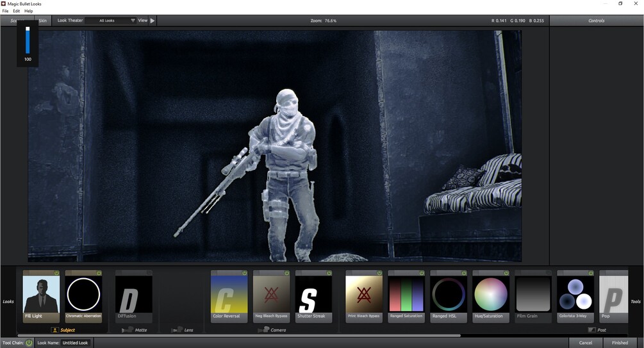Click the Camera section label
This screenshot has width=644, height=348.
pyautogui.click(x=278, y=330)
